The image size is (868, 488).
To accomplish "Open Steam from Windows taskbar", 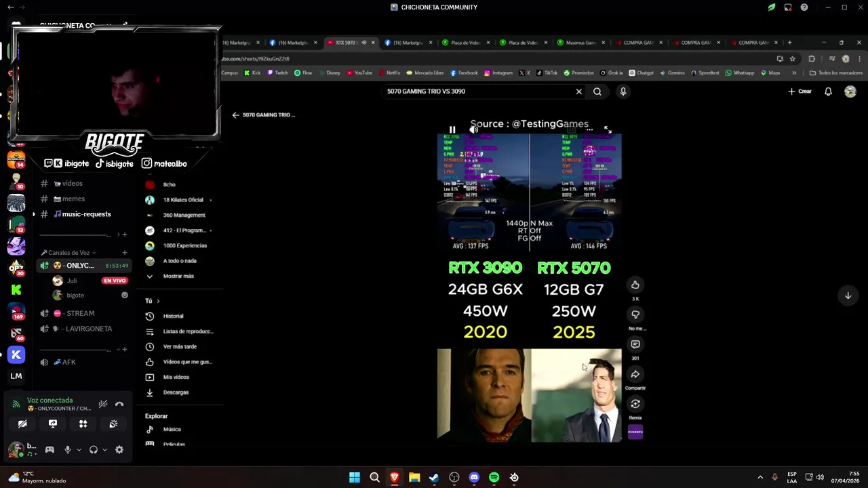I will point(434,477).
